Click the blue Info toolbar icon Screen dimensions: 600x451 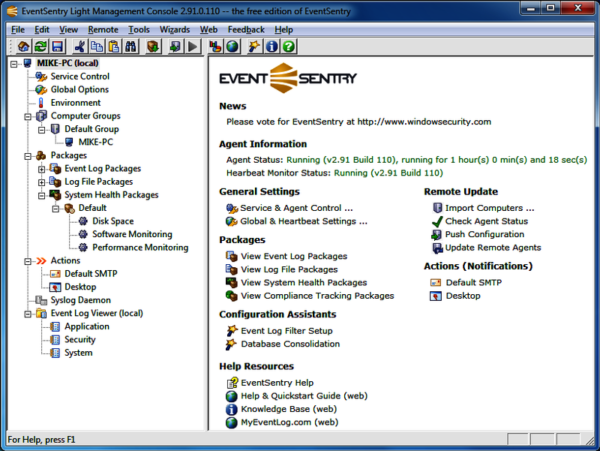pos(271,46)
